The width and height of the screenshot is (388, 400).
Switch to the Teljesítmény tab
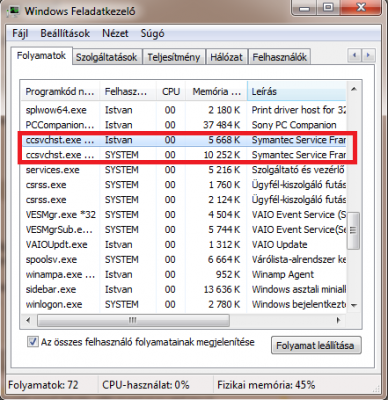[x=174, y=57]
